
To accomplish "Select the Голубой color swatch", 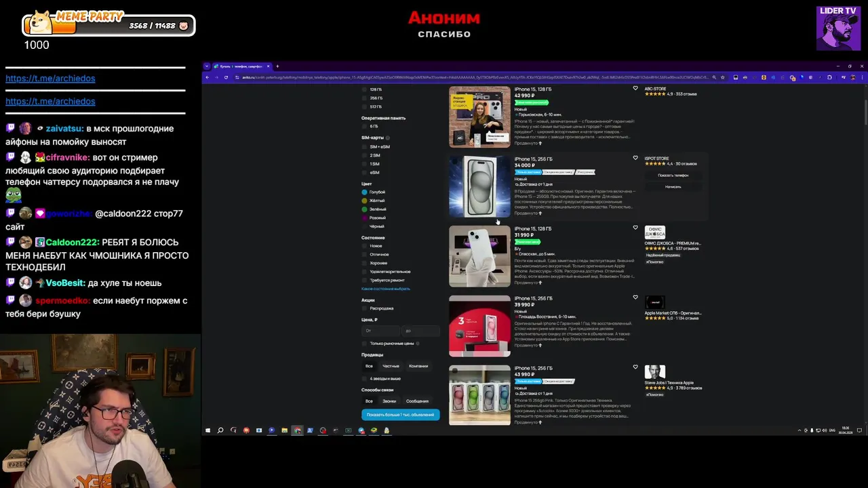I will pos(364,192).
